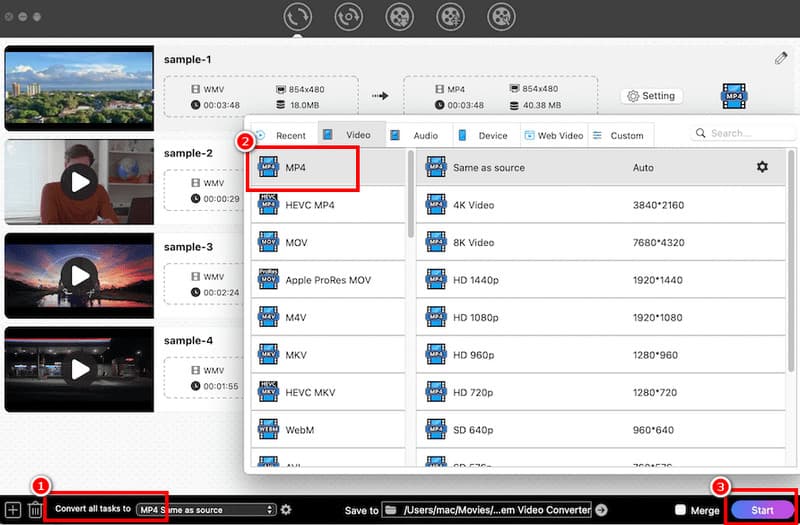The width and height of the screenshot is (800, 525).
Task: Enable the Merge checkbox
Action: 681,510
